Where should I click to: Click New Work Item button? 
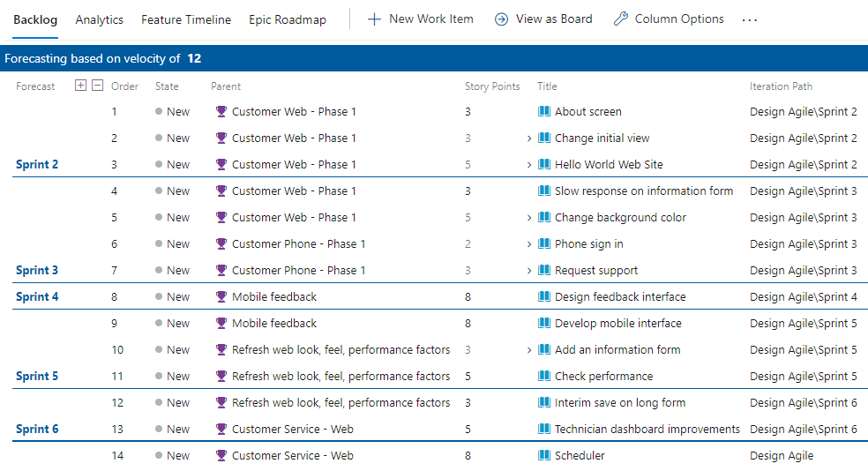pyautogui.click(x=421, y=19)
